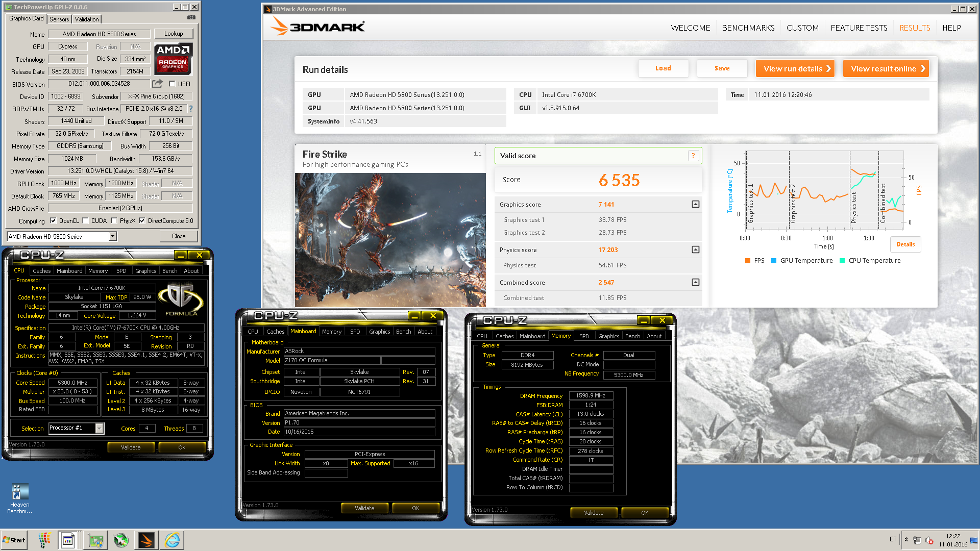This screenshot has height=551, width=980.
Task: Click the Start button on the taskbar
Action: pyautogui.click(x=14, y=540)
